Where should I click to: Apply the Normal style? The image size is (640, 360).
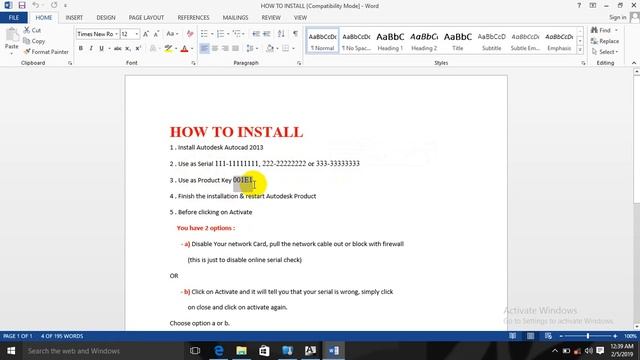(322, 41)
